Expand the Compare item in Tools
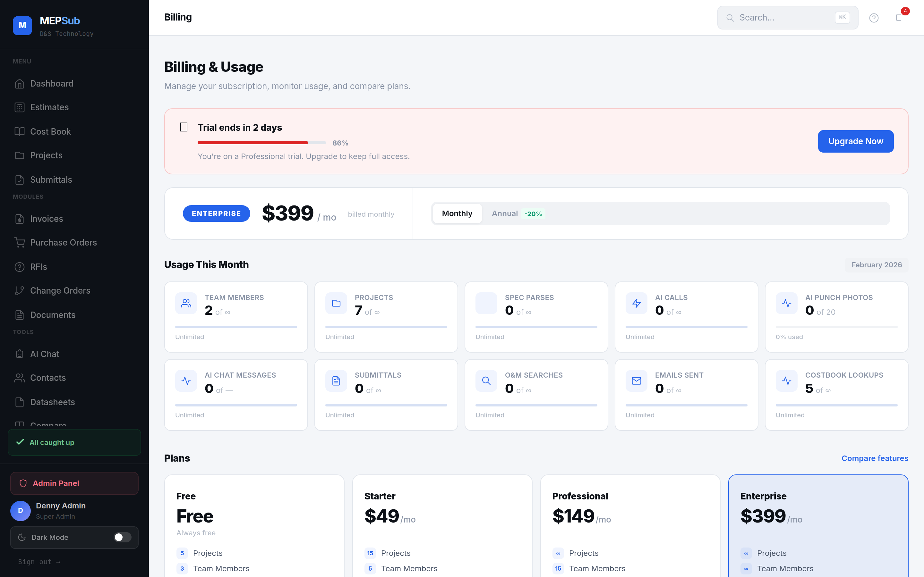Screen dimensions: 924x577 pos(48,425)
